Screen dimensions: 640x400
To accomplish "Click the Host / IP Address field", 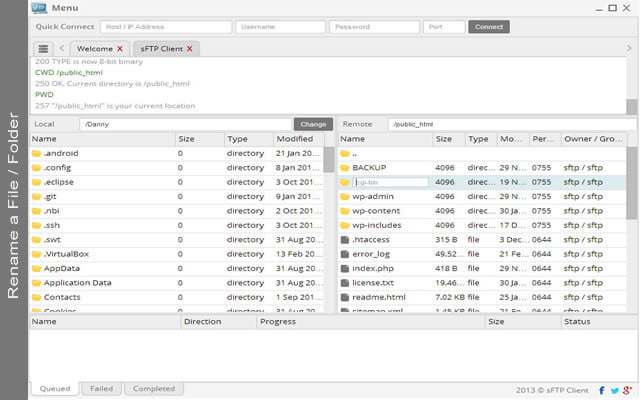I will pos(165,27).
